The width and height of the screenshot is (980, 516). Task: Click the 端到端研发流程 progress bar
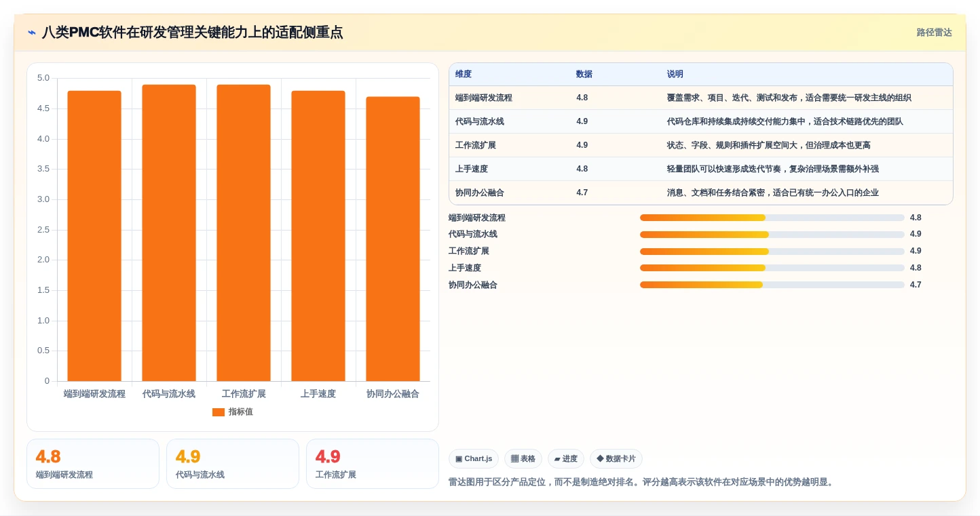772,218
